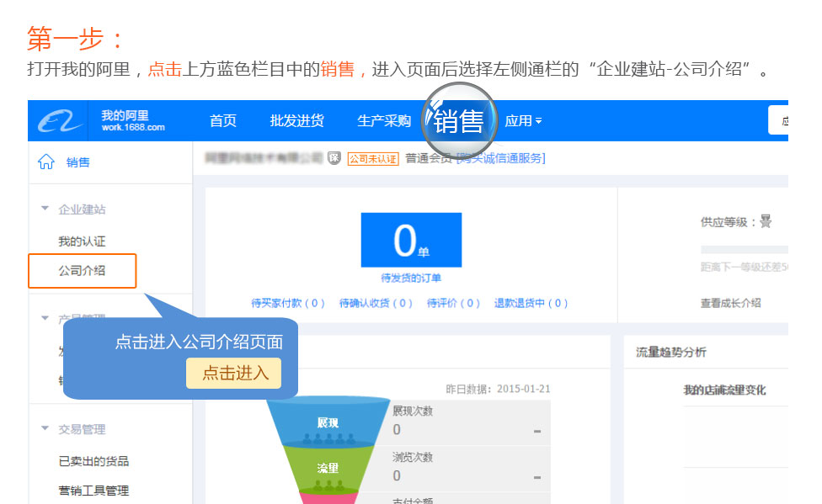The image size is (822, 504).
Task: Click 待买家付款 ( 0 ) link
Action: click(288, 304)
